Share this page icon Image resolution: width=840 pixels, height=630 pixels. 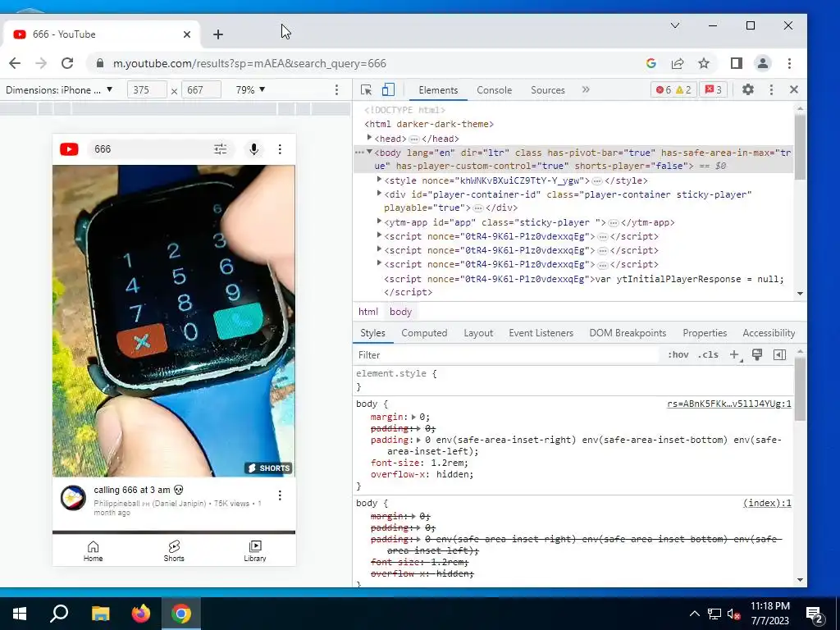(678, 63)
